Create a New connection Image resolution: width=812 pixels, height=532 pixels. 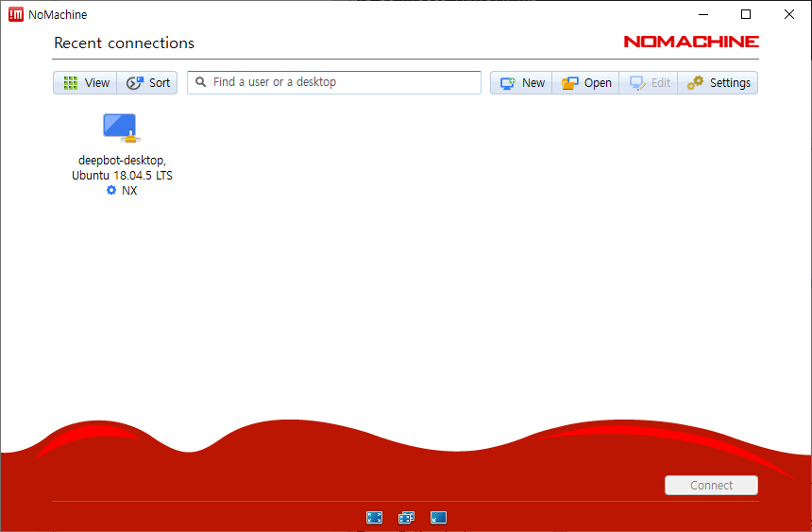point(521,83)
